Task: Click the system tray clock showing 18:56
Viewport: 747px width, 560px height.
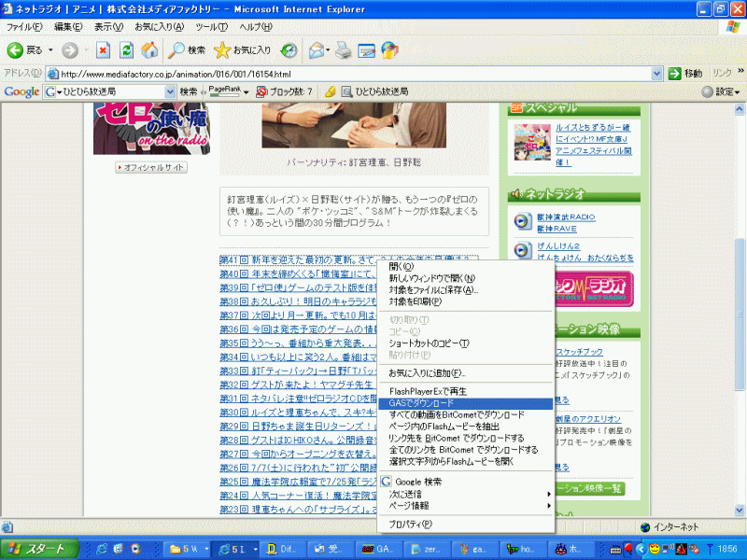Action: [727, 549]
